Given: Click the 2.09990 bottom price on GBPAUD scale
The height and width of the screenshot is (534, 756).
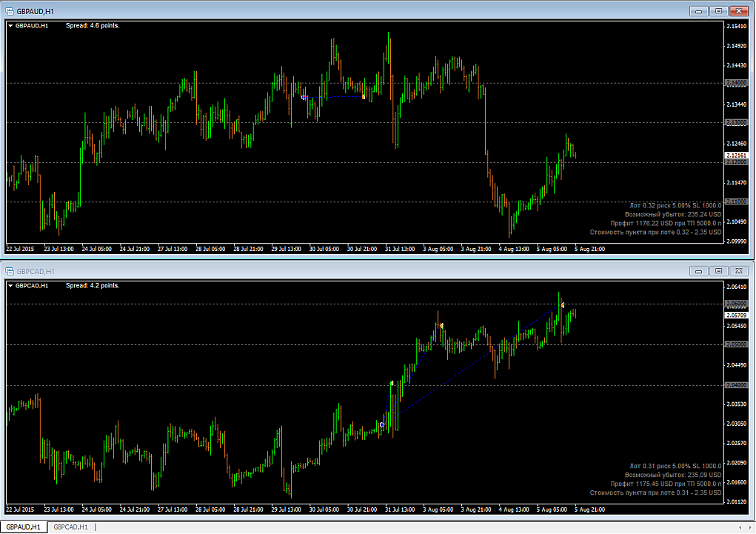Looking at the screenshot, I should pos(736,241).
